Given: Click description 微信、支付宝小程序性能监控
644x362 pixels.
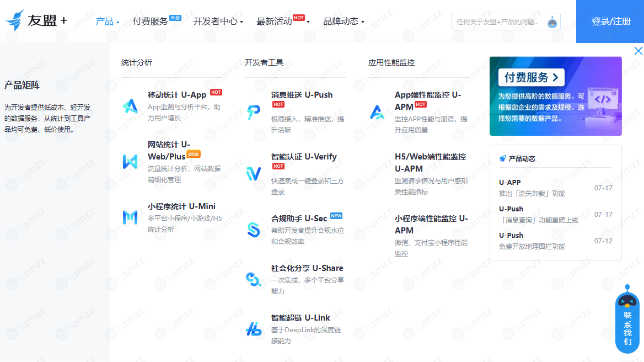Looking at the screenshot, I should pos(431,248).
